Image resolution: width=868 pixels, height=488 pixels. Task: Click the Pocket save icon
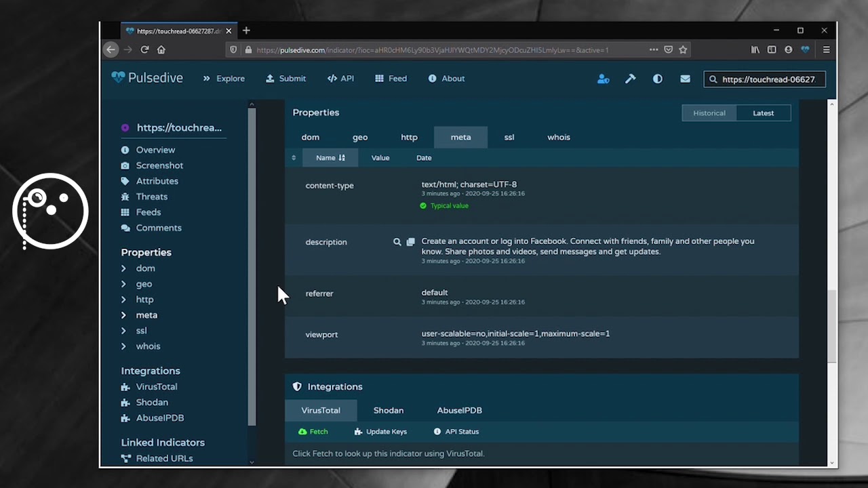click(x=669, y=49)
